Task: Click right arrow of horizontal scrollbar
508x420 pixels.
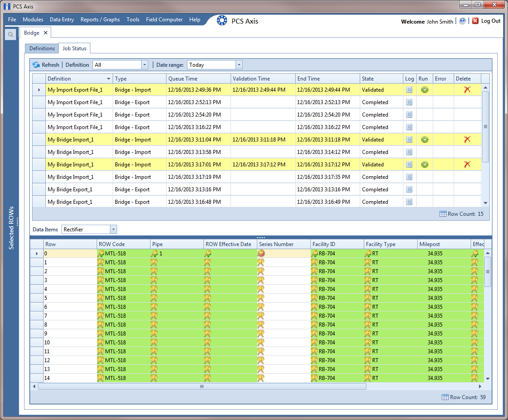Action: [480, 386]
